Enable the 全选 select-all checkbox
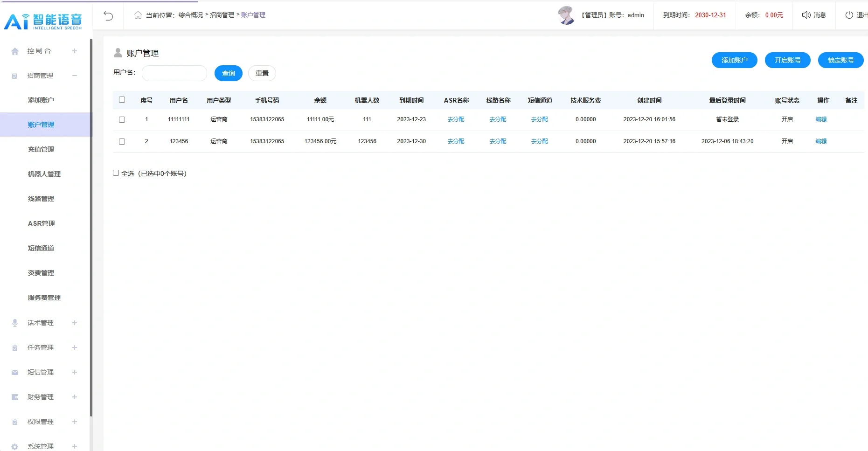 (x=116, y=173)
